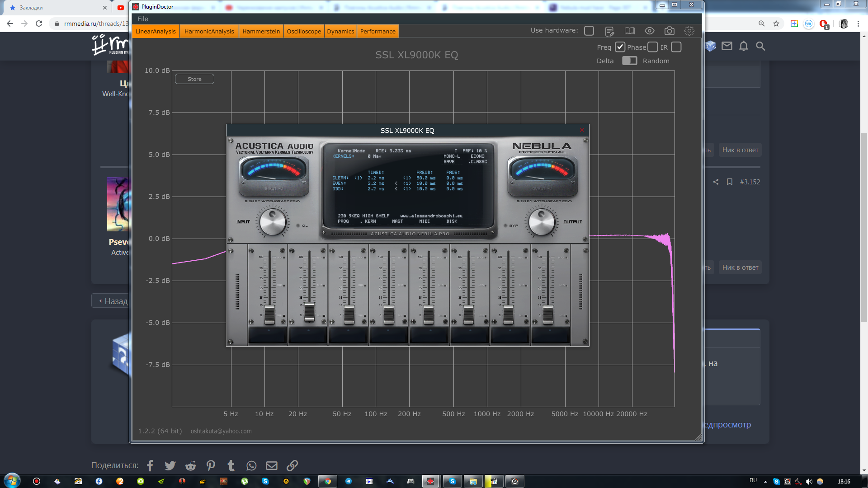Click the Назад pagination button
The image size is (868, 488).
coord(112,301)
